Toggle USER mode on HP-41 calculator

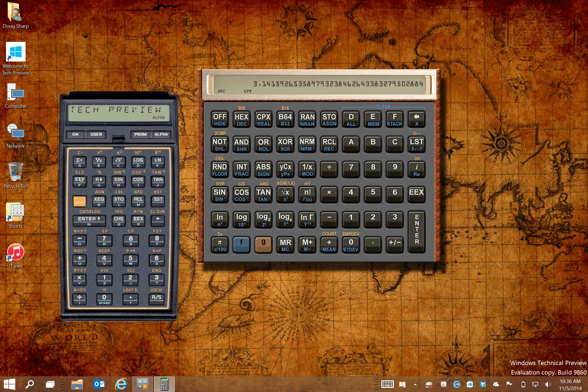click(96, 134)
